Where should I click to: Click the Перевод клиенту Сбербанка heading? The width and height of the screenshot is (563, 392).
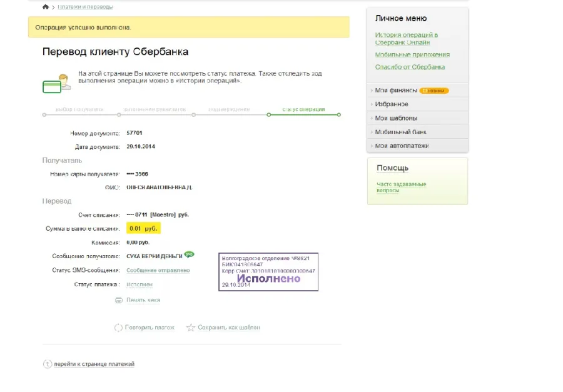pyautogui.click(x=115, y=52)
